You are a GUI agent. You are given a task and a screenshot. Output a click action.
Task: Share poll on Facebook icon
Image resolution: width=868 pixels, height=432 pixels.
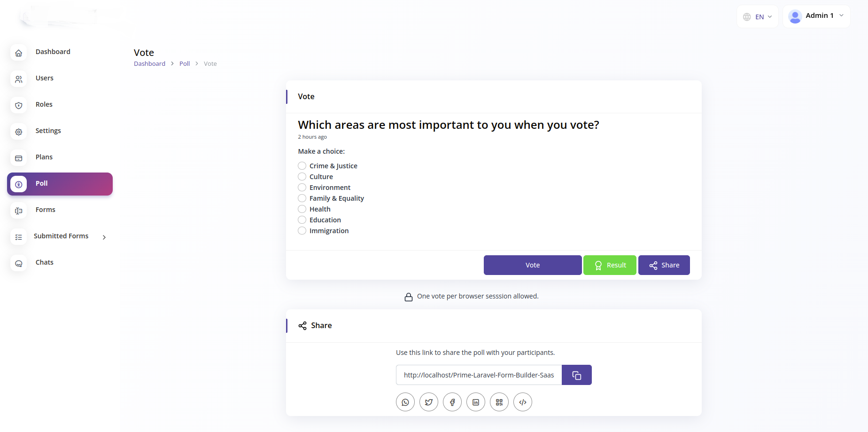[x=452, y=402]
